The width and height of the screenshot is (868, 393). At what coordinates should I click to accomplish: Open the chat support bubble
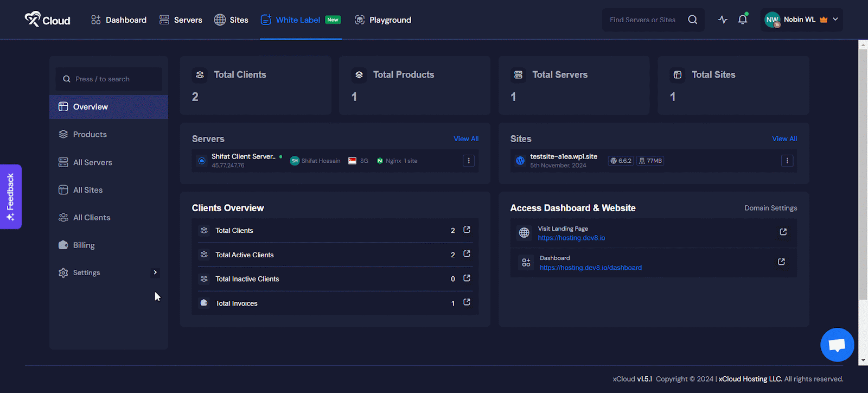pos(837,345)
